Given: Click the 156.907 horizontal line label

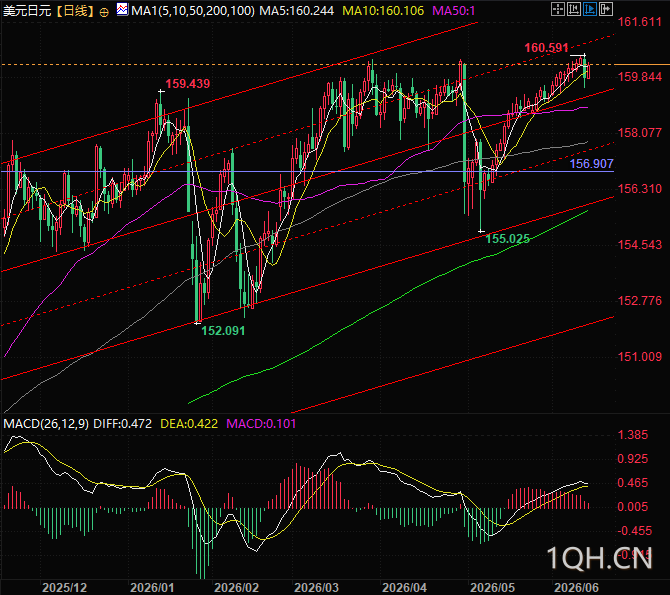Looking at the screenshot, I should pos(591,164).
